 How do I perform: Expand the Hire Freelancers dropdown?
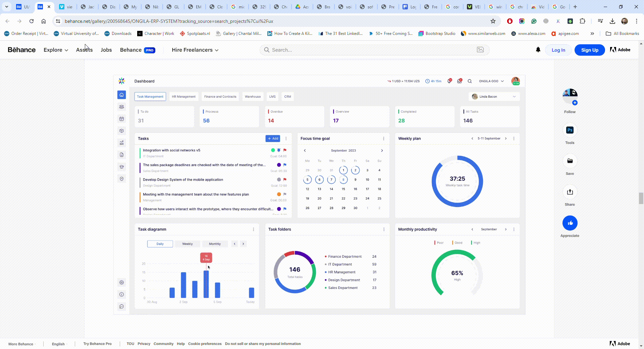[x=195, y=50]
